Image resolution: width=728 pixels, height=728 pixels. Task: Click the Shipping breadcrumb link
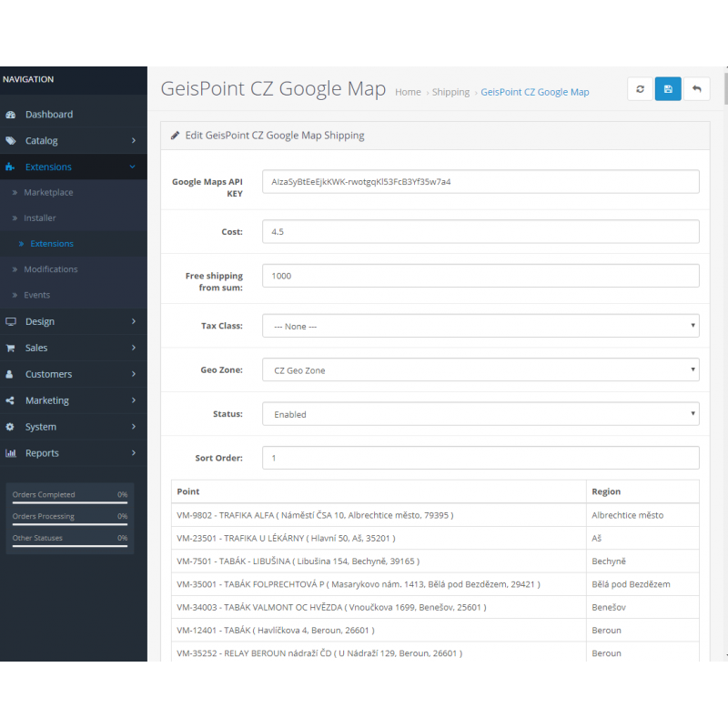[x=450, y=92]
